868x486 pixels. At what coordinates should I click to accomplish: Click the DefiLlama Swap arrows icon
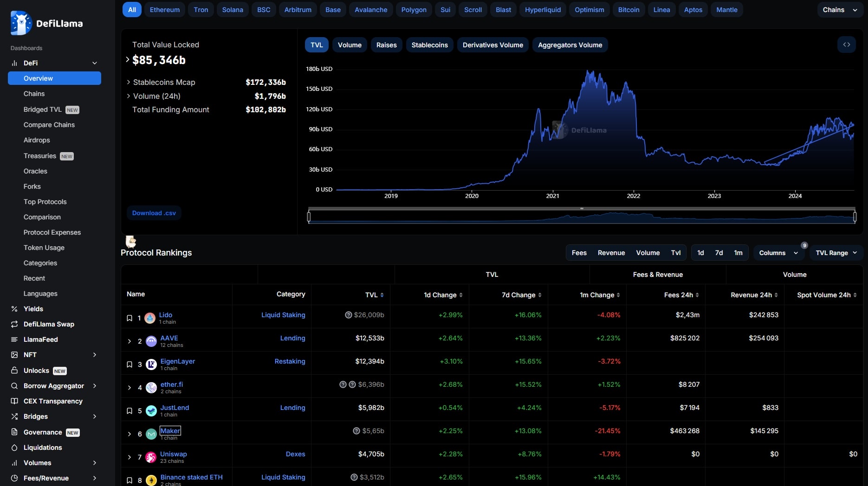pyautogui.click(x=14, y=324)
